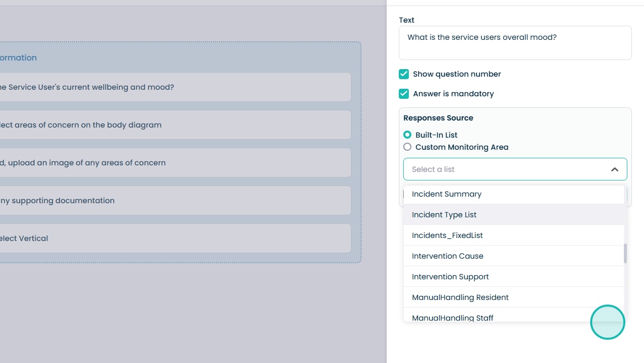Edit the question Text field

tap(515, 43)
